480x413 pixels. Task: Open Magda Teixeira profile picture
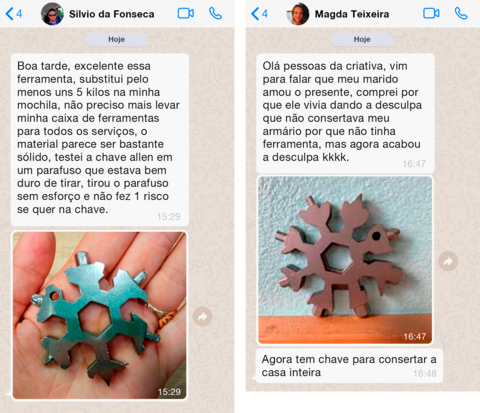pos(298,14)
